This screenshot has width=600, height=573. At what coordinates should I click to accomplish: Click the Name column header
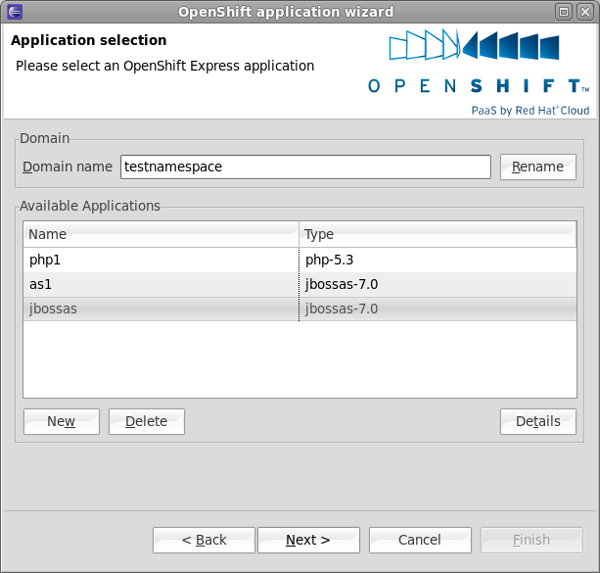[x=161, y=234]
